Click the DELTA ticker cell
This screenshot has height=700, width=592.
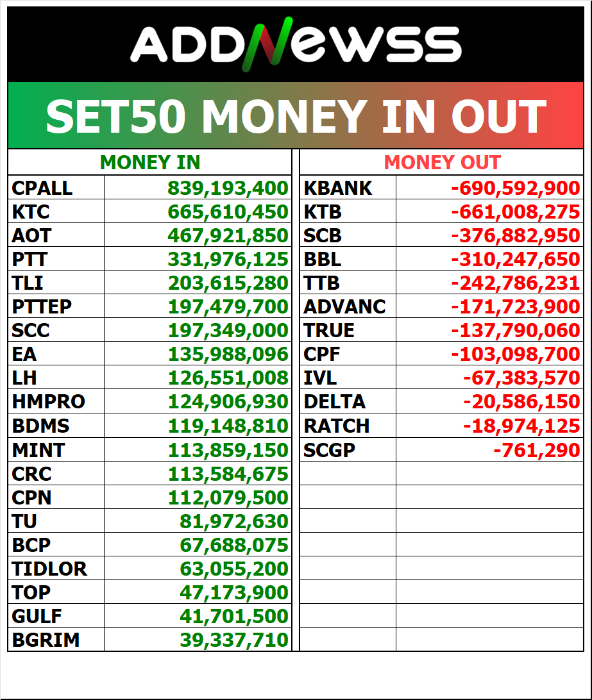click(x=348, y=401)
